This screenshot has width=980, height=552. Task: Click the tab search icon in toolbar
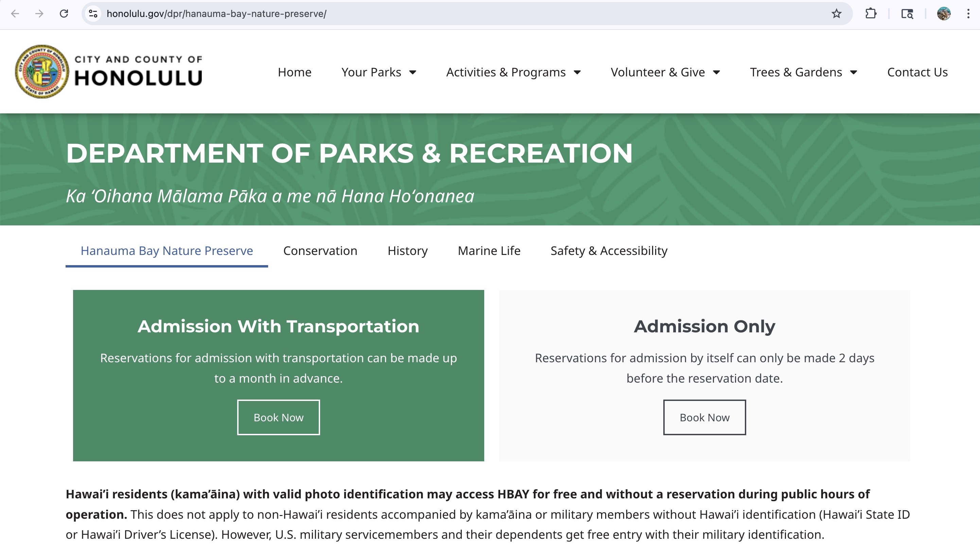click(907, 14)
